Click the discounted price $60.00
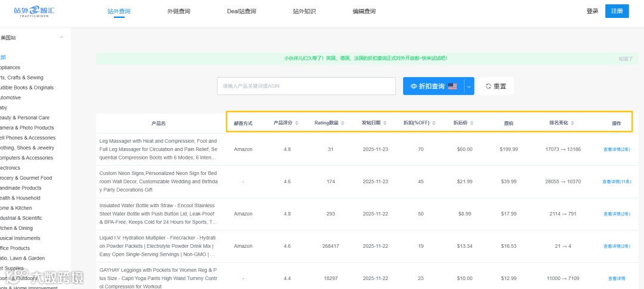The image size is (644, 289). (465, 149)
